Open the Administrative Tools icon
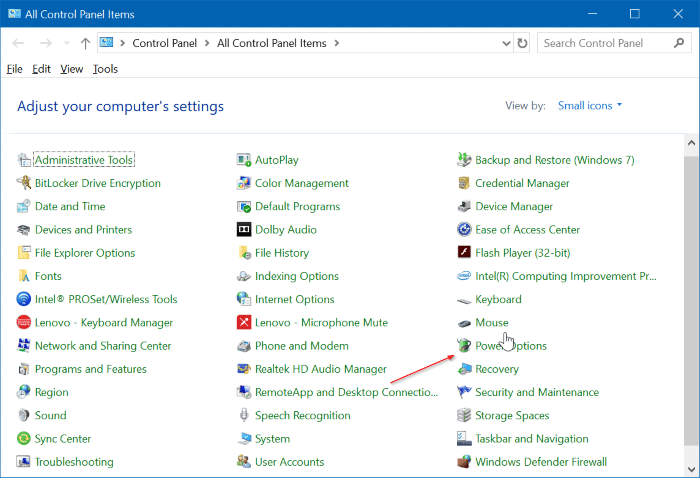Viewport: 700px width, 478px height. point(24,160)
